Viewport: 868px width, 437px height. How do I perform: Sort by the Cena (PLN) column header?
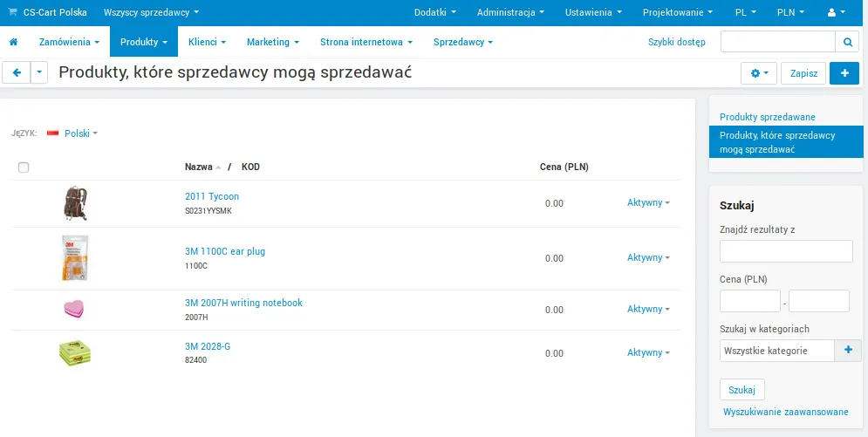point(564,167)
